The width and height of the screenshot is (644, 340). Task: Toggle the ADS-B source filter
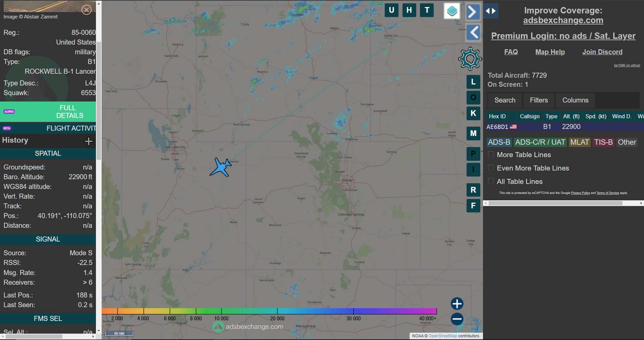click(499, 142)
